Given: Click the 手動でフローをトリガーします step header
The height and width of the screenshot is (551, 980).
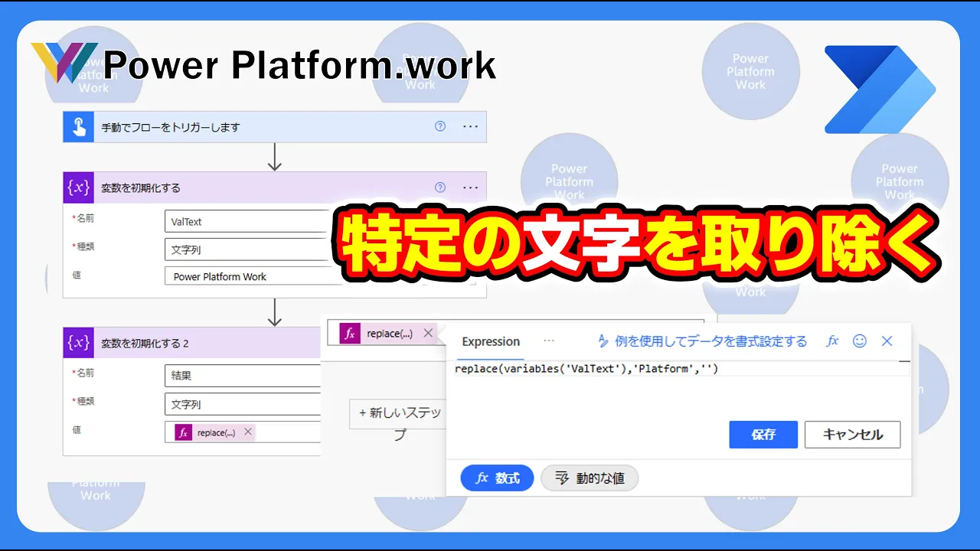Looking at the screenshot, I should tap(274, 127).
